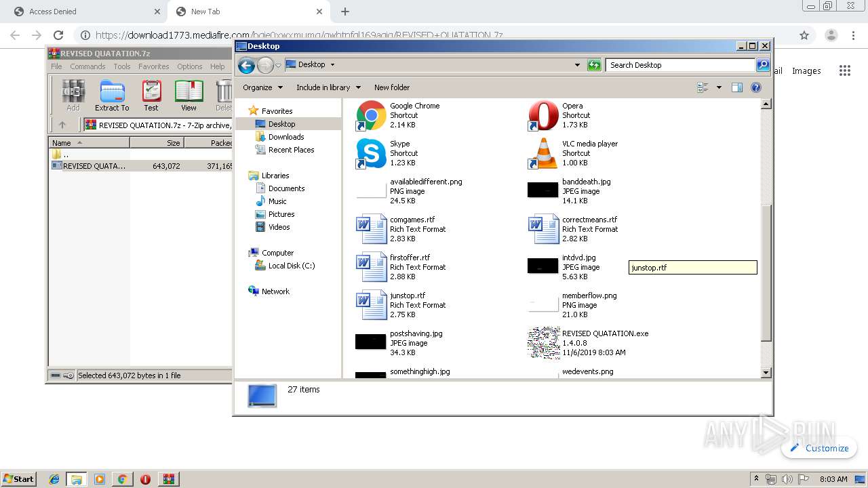Open WinRAR File menu
Viewport: 868px width, 488px height.
[x=56, y=66]
